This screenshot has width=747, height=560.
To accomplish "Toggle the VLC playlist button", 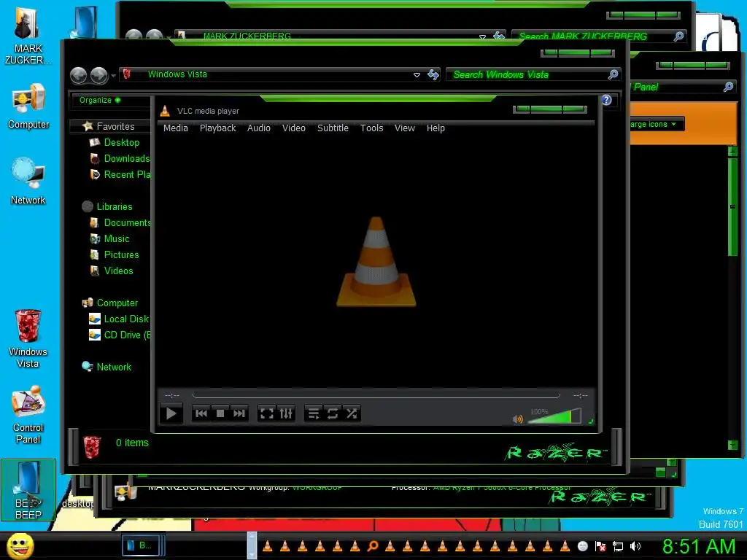I will [314, 413].
